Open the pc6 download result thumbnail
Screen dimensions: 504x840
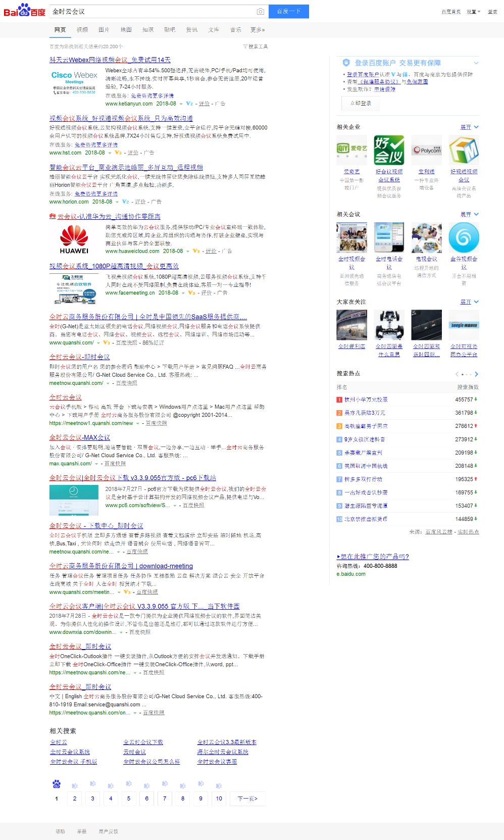(x=74, y=500)
